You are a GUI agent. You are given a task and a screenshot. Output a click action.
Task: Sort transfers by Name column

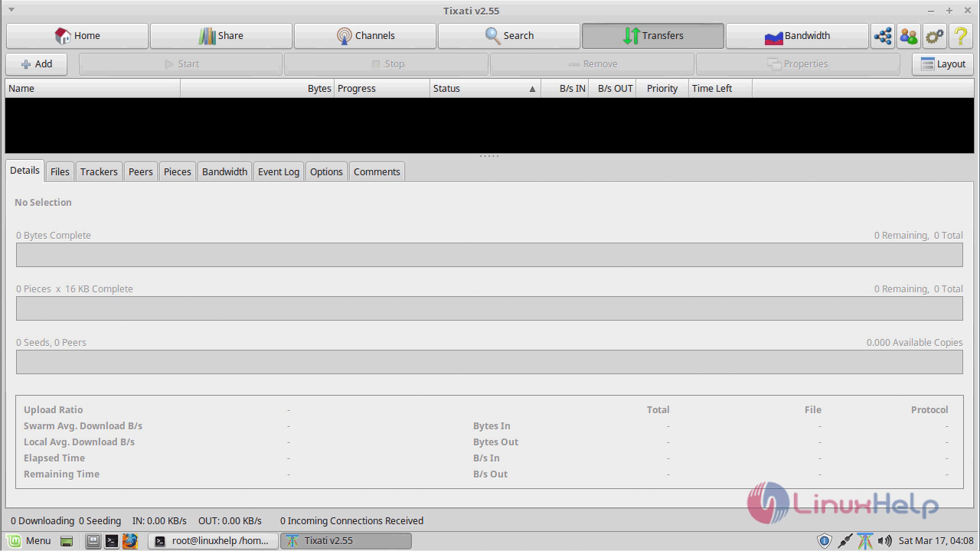[x=93, y=89]
